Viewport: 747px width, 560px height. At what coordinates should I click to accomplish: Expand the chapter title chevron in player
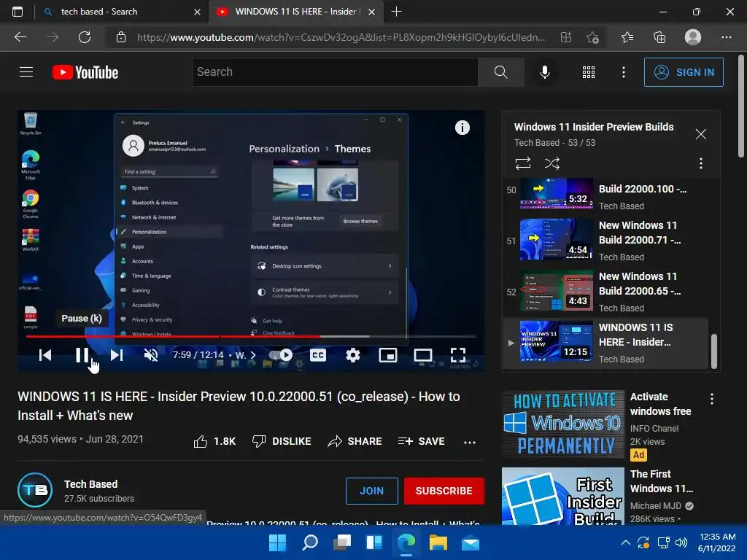(x=253, y=355)
